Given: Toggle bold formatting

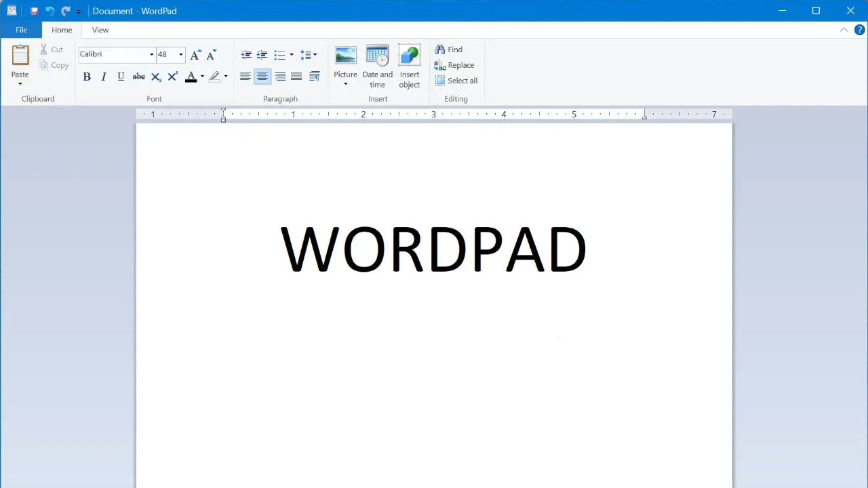Looking at the screenshot, I should tap(87, 77).
